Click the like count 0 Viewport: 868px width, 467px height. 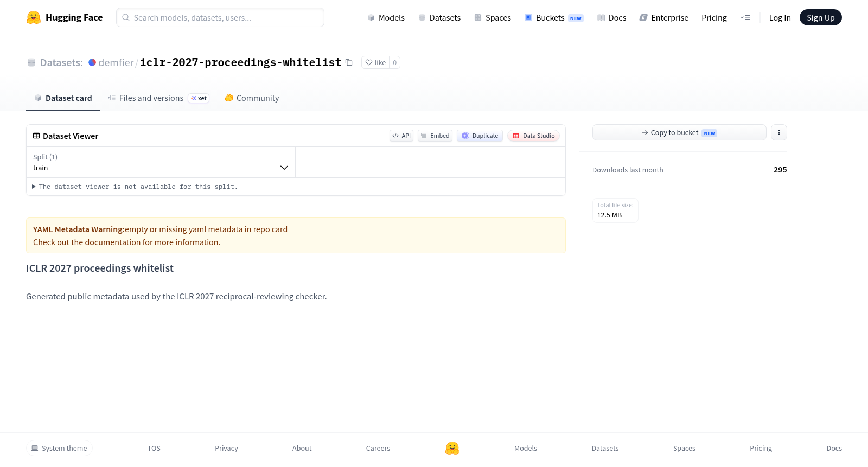(394, 62)
